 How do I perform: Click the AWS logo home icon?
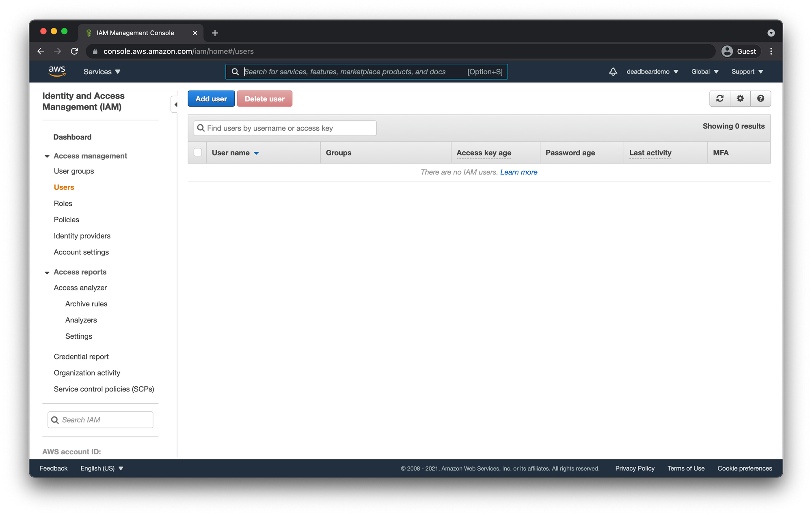[57, 71]
